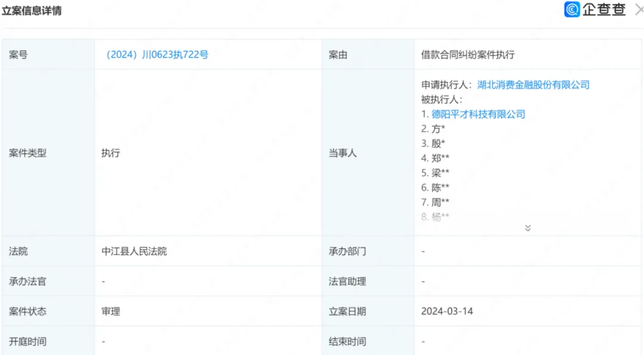Screen dimensions: 644x355
Task: Select party entry 6. 陈**
Action: click(435, 187)
